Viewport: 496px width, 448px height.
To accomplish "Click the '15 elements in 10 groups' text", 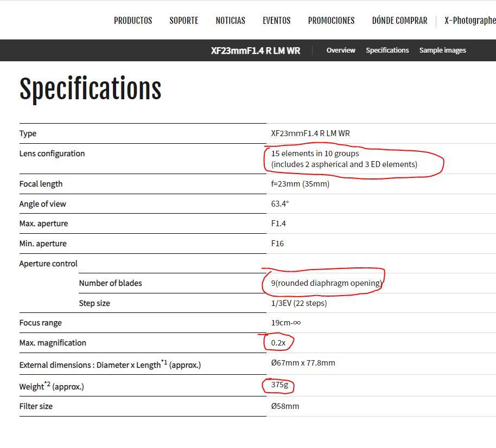I will click(x=315, y=153).
